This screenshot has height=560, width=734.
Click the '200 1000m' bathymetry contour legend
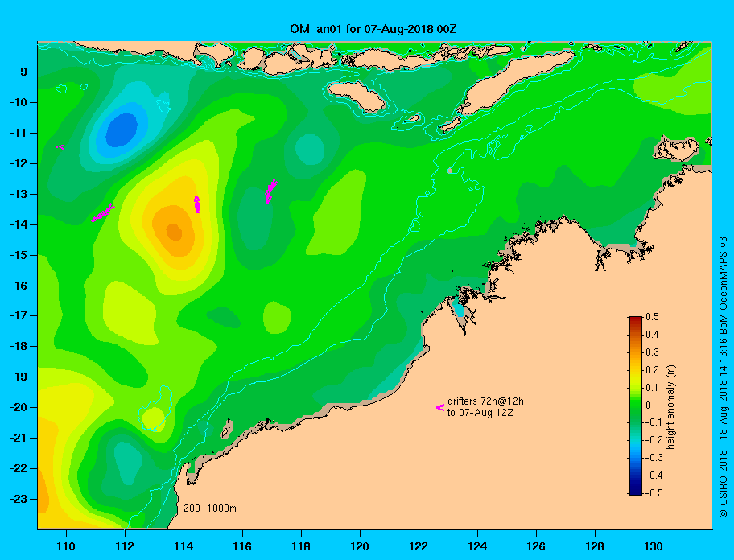tap(210, 509)
